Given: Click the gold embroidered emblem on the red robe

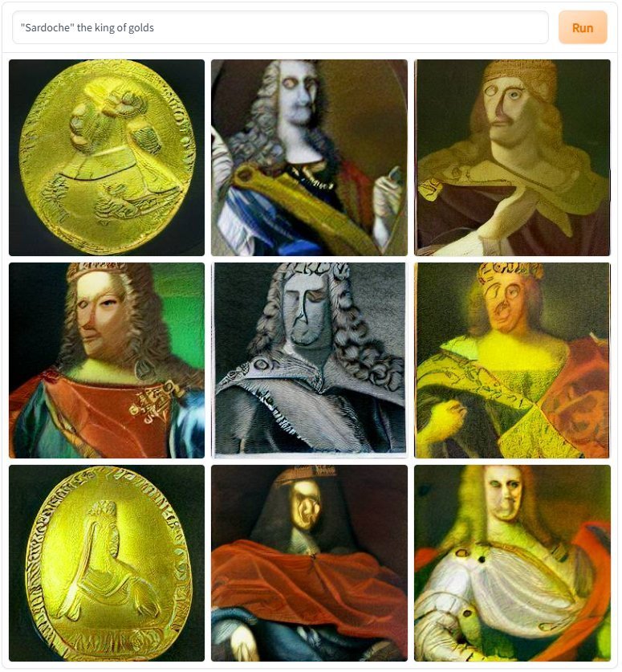Looking at the screenshot, I should [x=151, y=405].
